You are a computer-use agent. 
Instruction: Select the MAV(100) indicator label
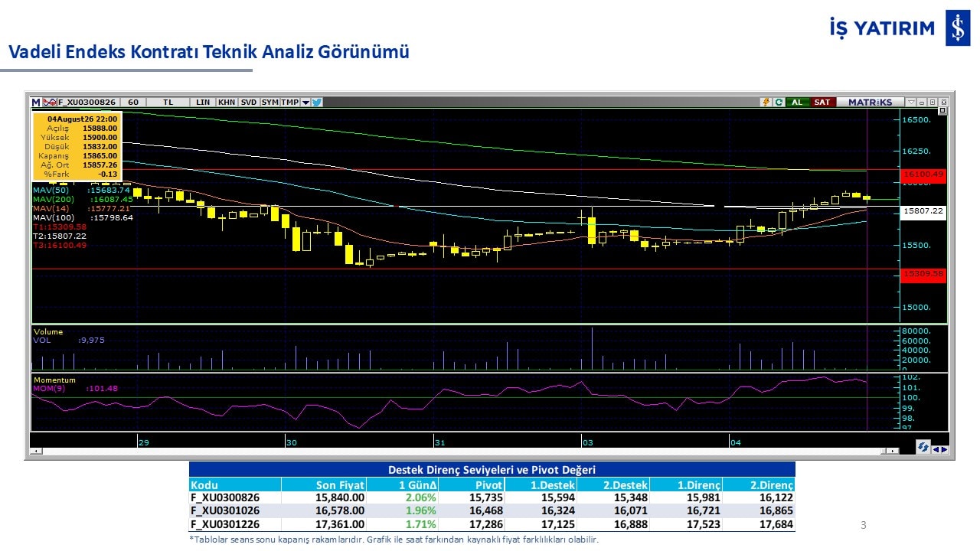point(52,217)
